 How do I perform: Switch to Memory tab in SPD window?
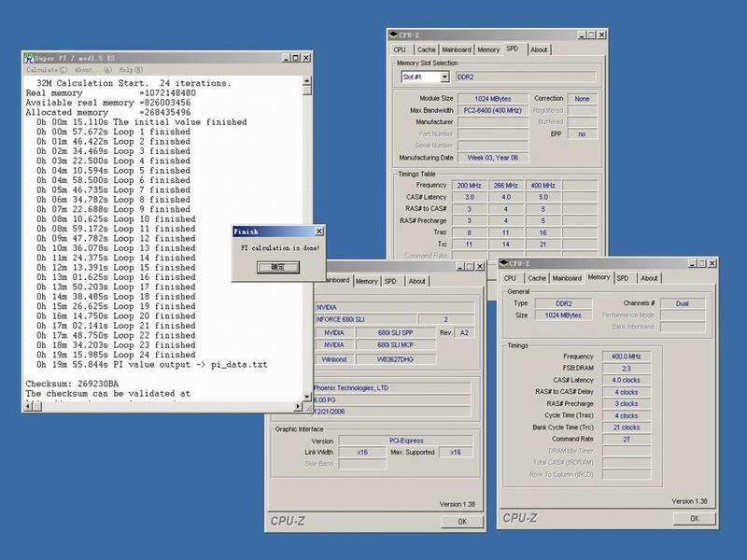tap(488, 49)
